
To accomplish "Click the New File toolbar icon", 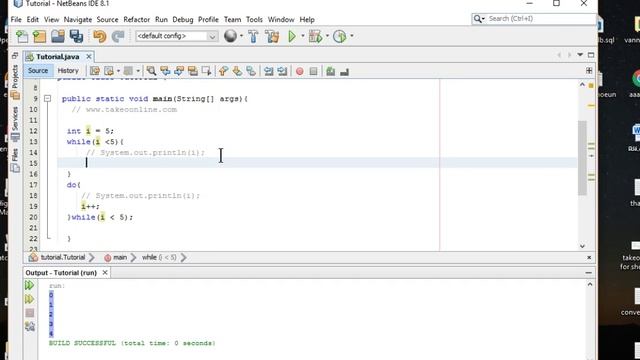I will pyautogui.click(x=22, y=36).
